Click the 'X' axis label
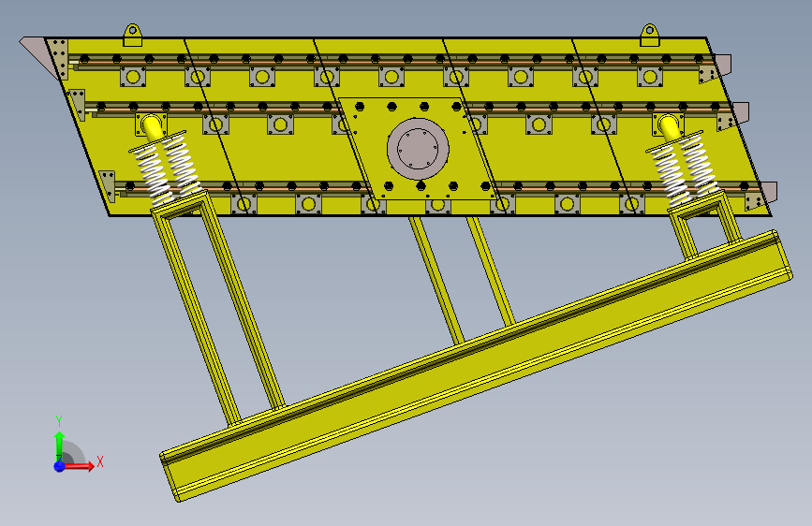Screen dimensions: 812x526 [100, 461]
